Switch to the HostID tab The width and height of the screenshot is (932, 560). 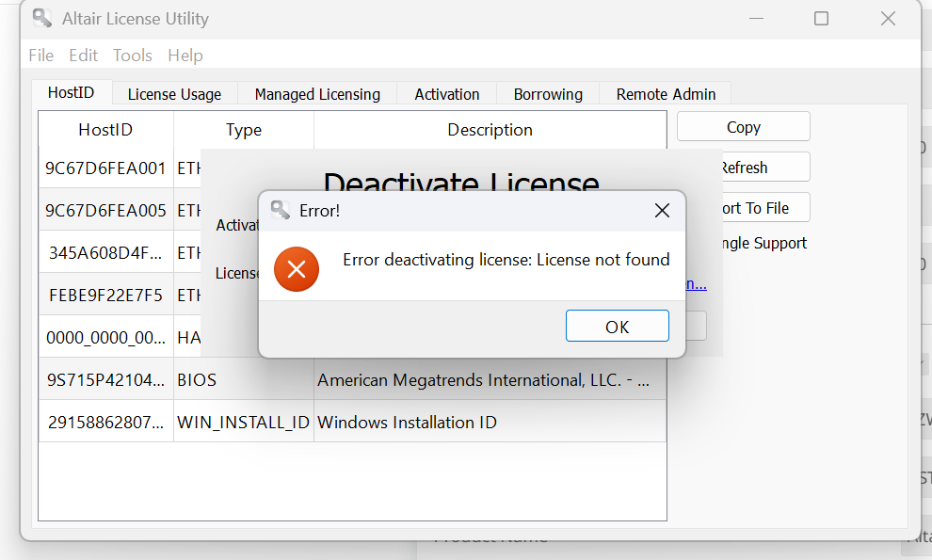coord(72,93)
